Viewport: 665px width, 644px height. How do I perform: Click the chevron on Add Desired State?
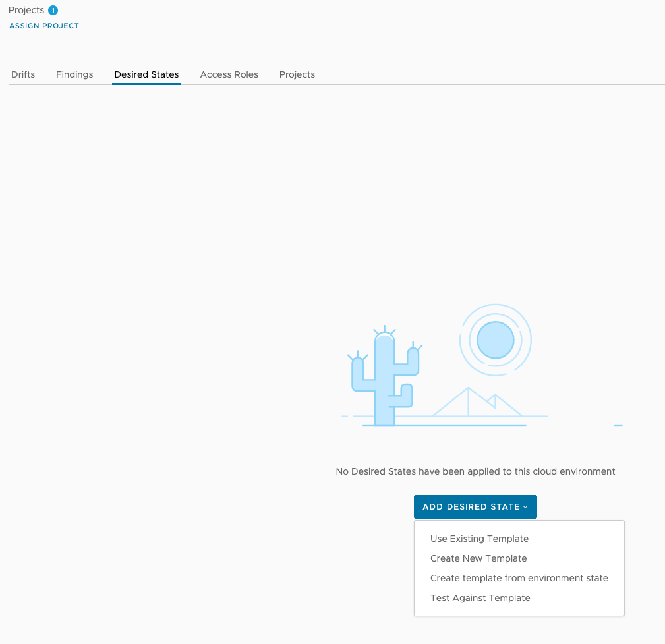pos(525,507)
